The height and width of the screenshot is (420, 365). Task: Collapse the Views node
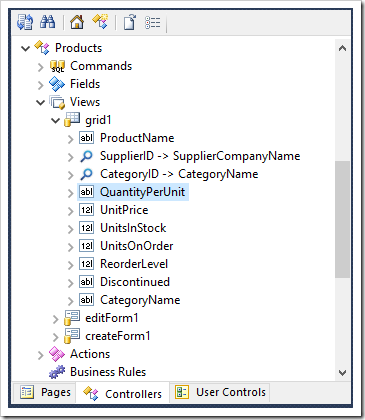pyautogui.click(x=41, y=102)
